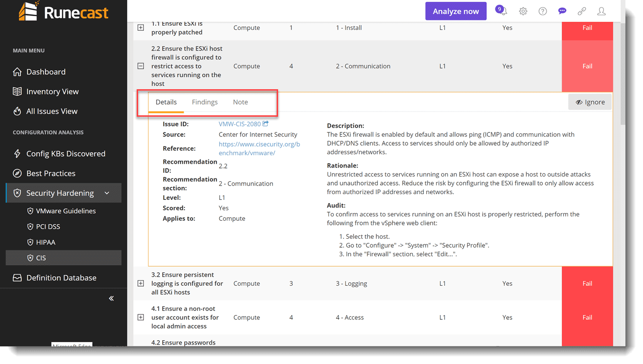Expand row 3.2 persistent logging
The height and width of the screenshot is (364, 643).
click(140, 283)
